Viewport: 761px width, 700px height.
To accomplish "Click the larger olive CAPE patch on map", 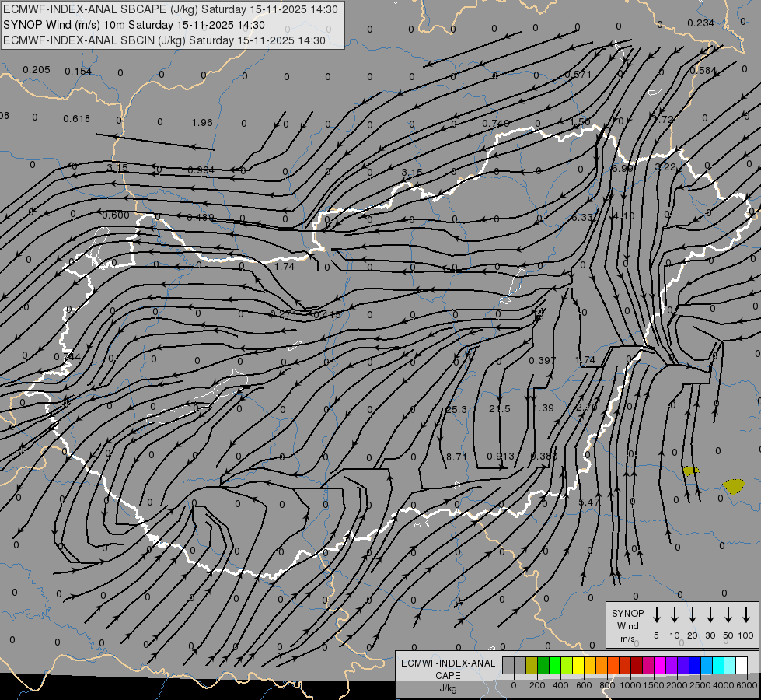I will [x=733, y=486].
